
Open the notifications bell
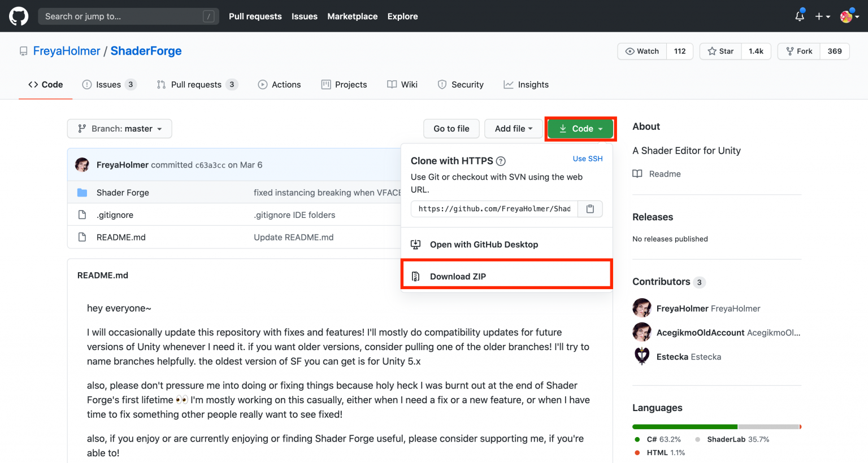pyautogui.click(x=799, y=16)
